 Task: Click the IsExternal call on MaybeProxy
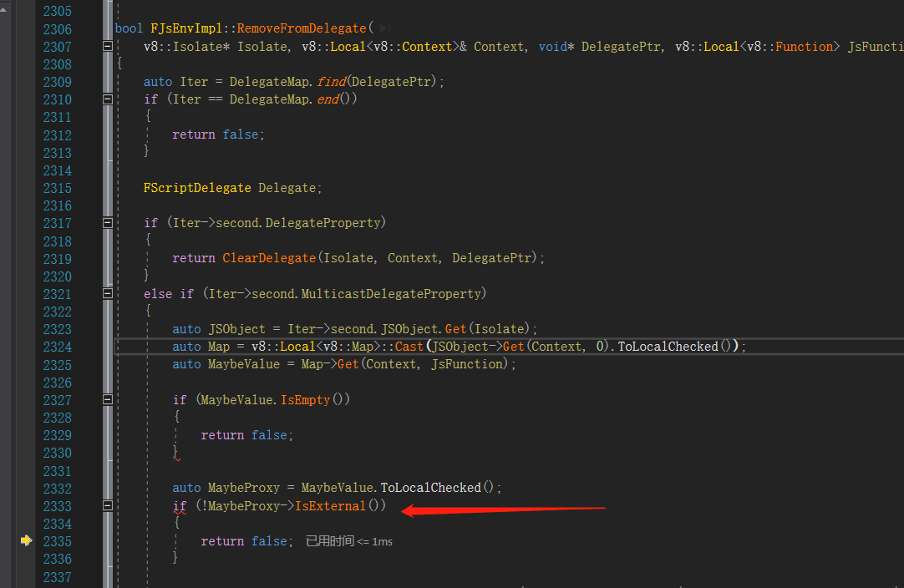[330, 506]
